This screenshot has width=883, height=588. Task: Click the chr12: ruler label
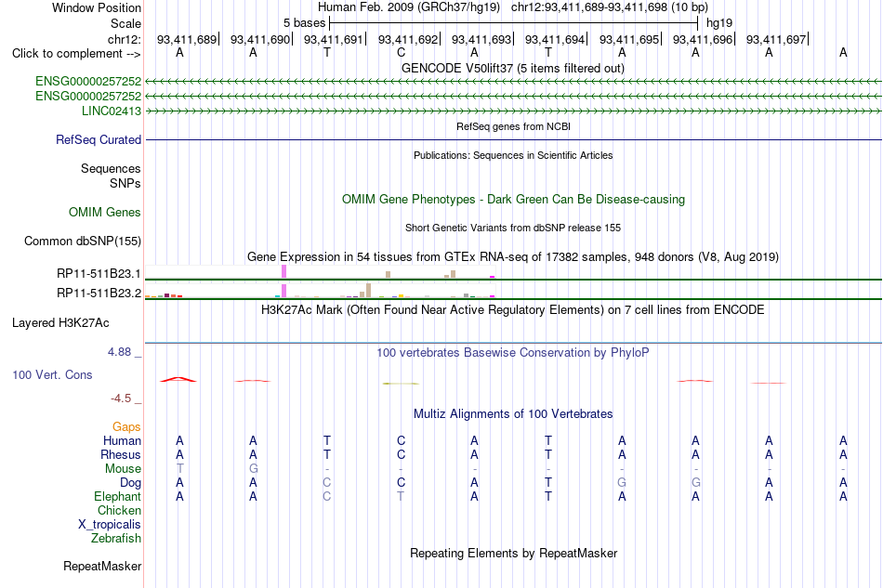[x=124, y=39]
